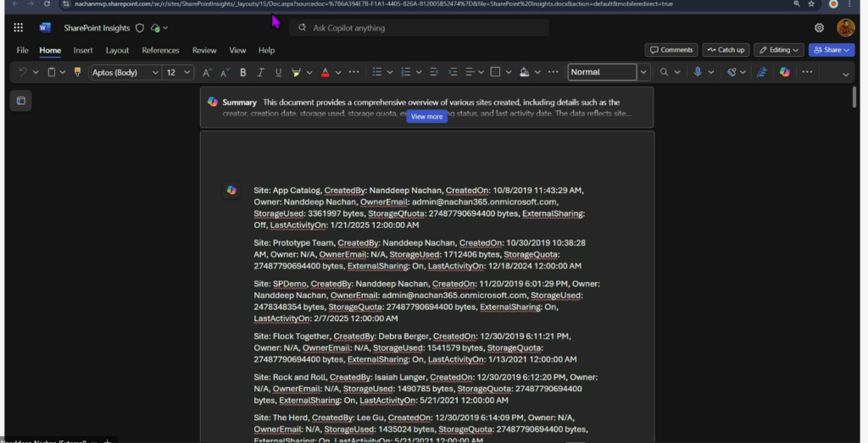Viewport: 868px width, 443px height.
Task: Toggle Italic formatting
Action: pos(260,72)
